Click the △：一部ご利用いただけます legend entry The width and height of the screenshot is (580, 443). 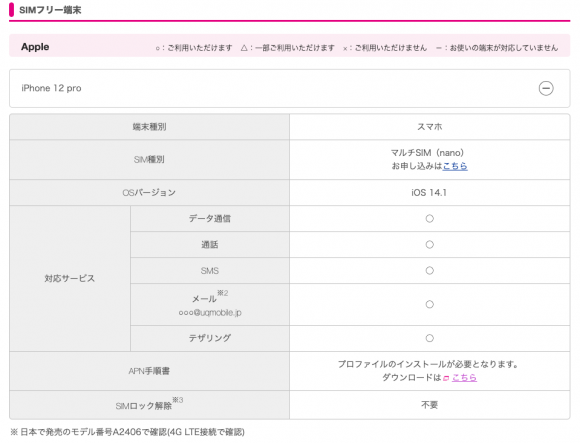(287, 48)
